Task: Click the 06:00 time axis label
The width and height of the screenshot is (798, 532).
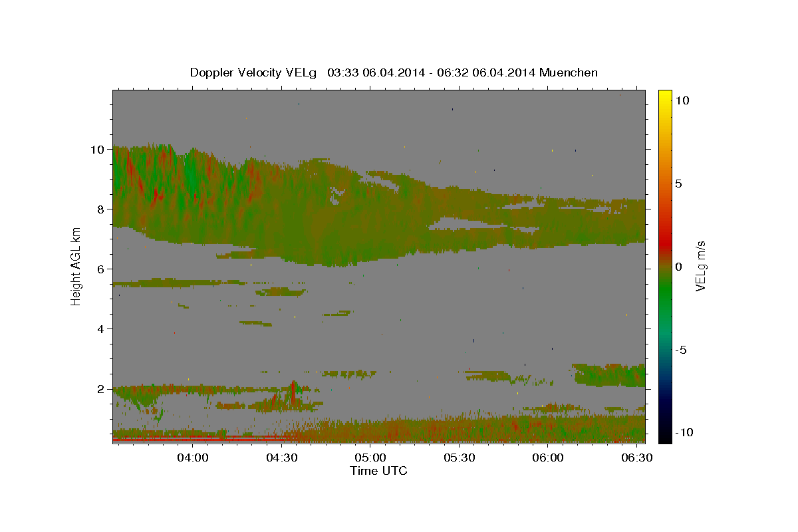Action: pyautogui.click(x=548, y=458)
